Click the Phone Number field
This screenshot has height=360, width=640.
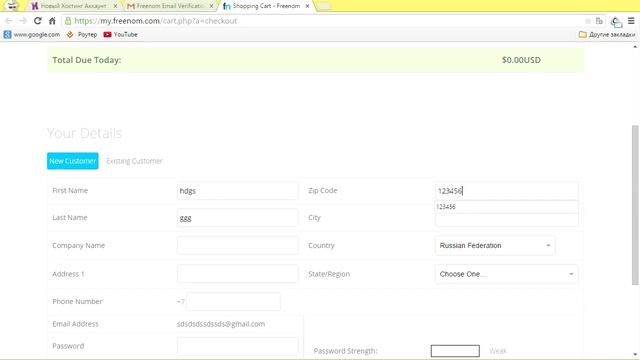[233, 302]
